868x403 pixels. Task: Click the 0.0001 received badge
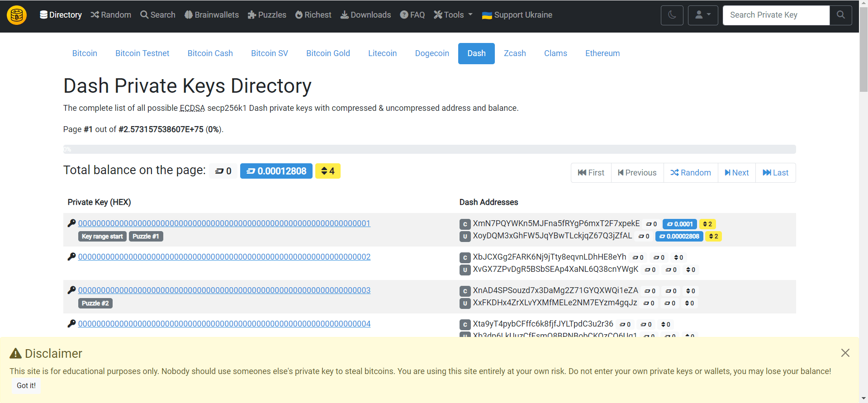(x=679, y=224)
